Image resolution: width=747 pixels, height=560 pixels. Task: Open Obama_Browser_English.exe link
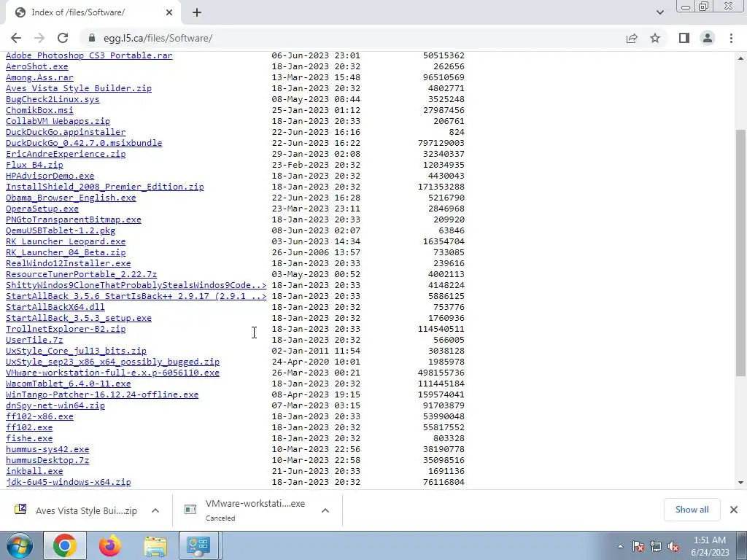[x=71, y=198]
